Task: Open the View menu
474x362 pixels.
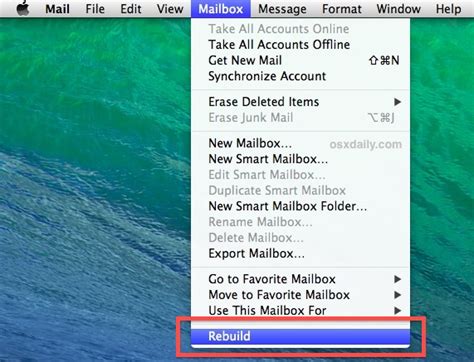Action: coord(170,9)
